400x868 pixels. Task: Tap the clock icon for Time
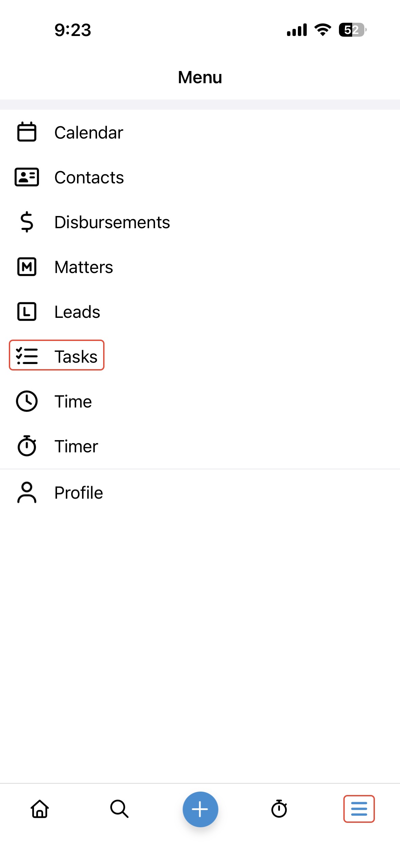26,401
